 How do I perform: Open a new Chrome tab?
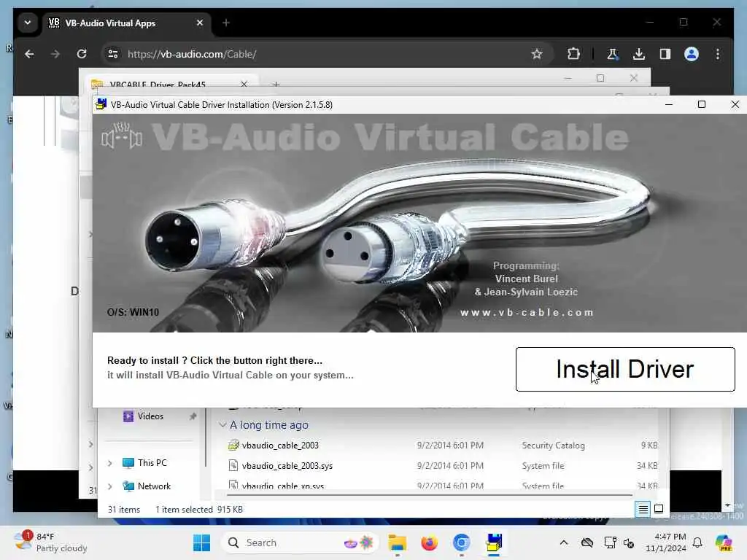click(x=226, y=23)
